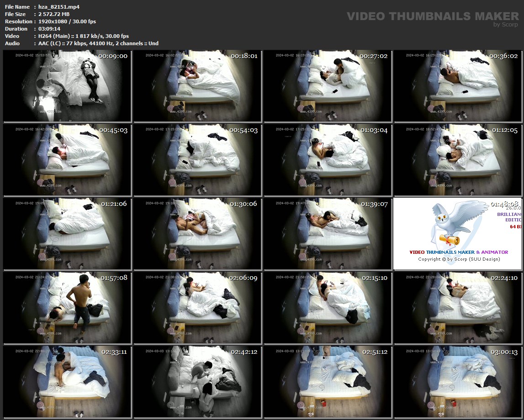Open the thumbnail at 00:27:02

(328, 86)
